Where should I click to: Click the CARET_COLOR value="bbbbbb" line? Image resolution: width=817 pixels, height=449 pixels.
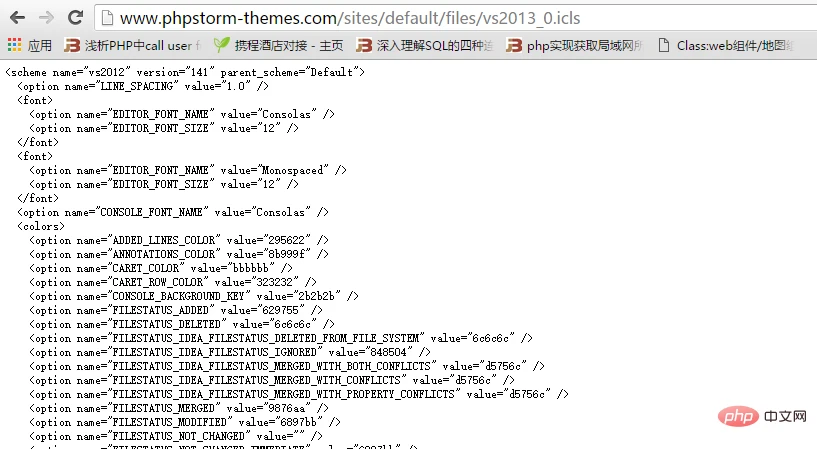tap(161, 269)
